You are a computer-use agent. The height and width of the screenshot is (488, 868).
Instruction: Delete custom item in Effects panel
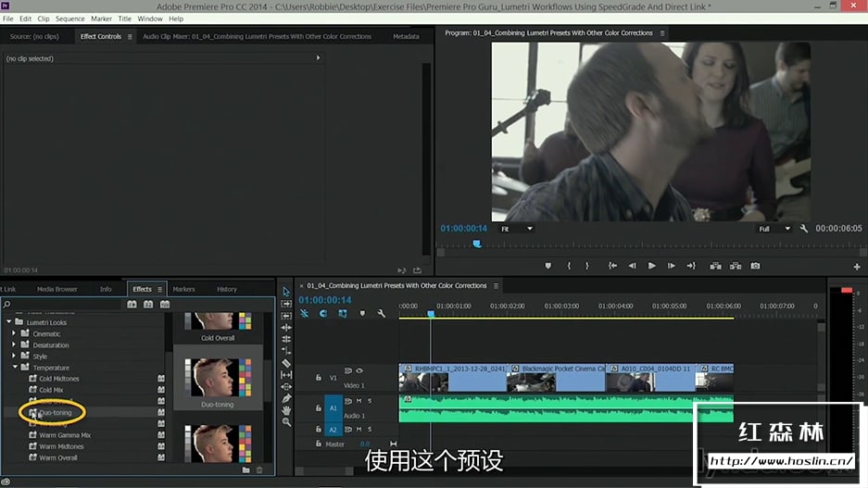(259, 469)
